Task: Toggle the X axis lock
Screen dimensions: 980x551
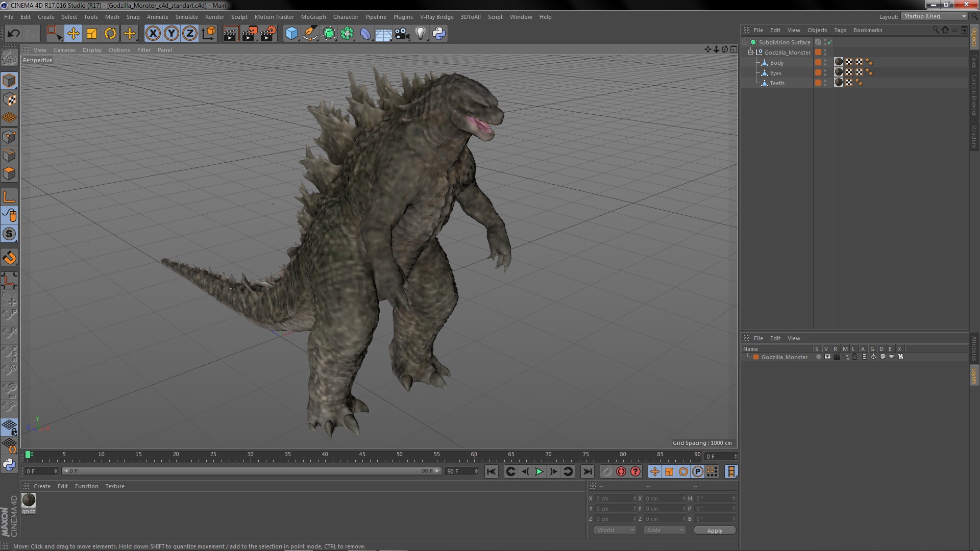Action: [x=153, y=34]
